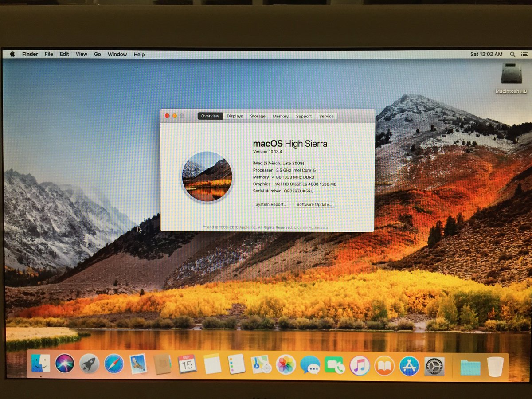The image size is (532, 399).
Task: Open Notification Center list icon
Action: coord(524,54)
